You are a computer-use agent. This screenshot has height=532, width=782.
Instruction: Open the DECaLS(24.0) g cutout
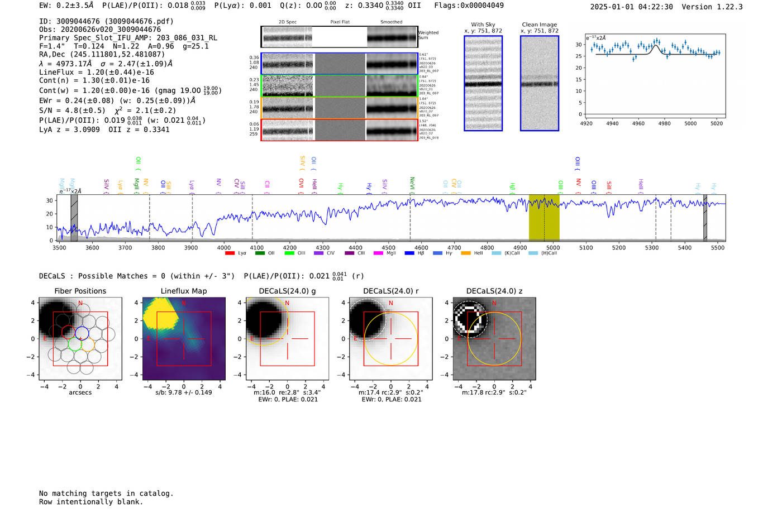[288, 339]
